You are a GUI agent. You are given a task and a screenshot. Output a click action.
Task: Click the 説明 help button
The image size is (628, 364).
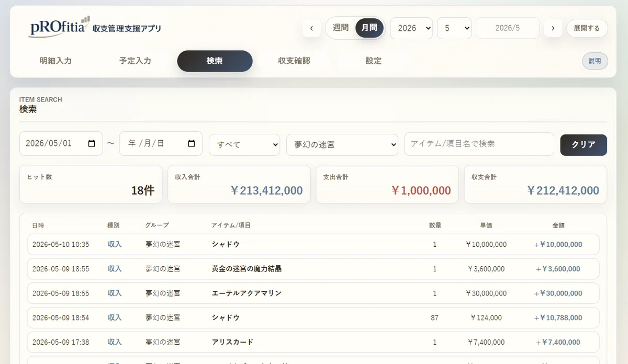click(x=595, y=61)
